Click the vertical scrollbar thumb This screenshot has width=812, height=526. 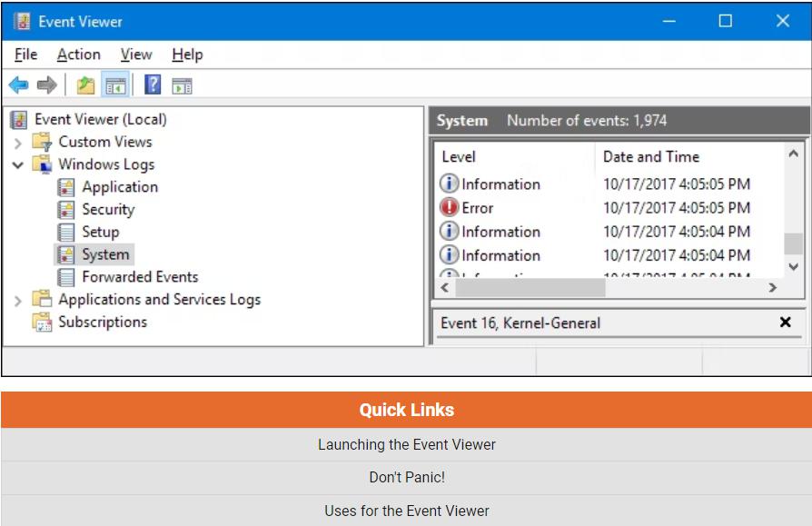793,243
